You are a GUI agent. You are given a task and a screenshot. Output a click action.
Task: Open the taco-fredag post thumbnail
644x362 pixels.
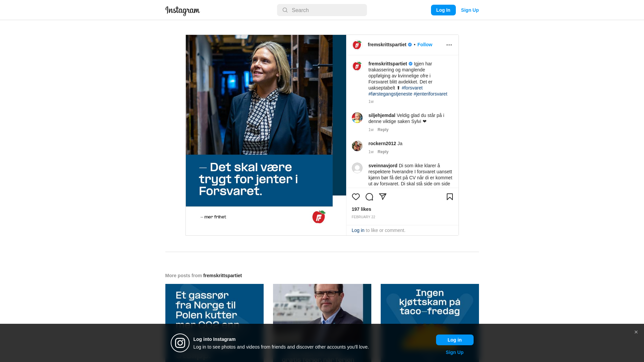[430, 323]
